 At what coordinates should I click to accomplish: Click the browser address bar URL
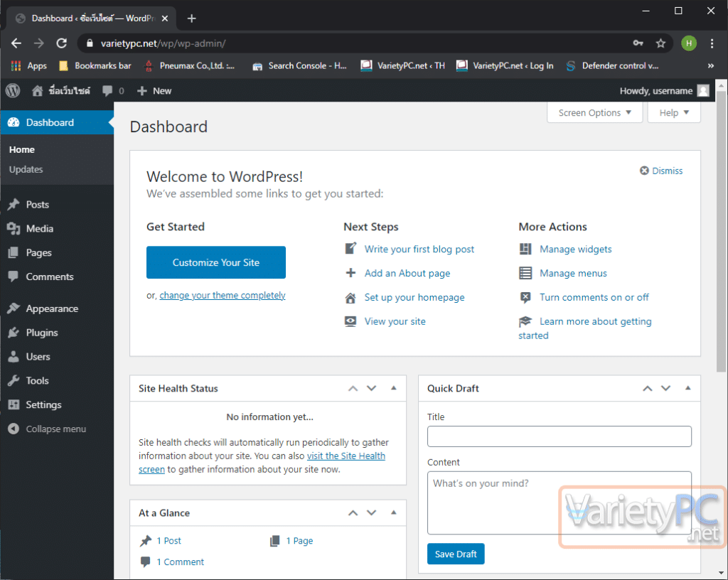click(x=163, y=43)
